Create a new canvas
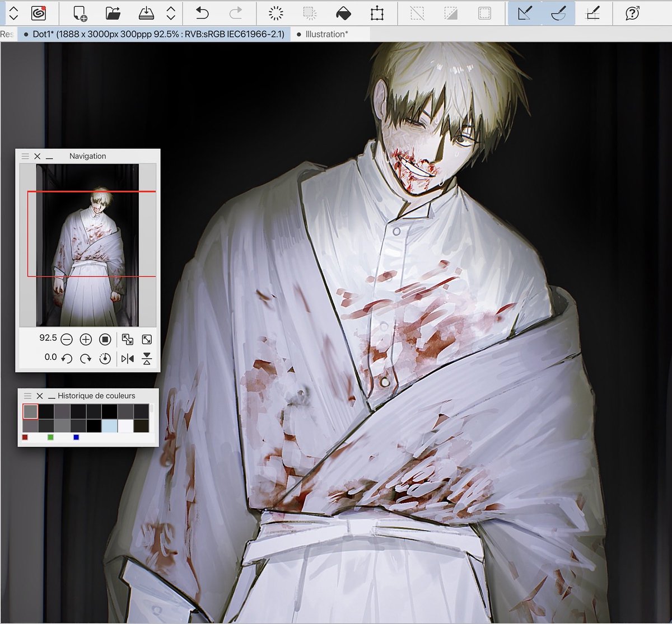Screen dimensions: 672x624 click(80, 13)
